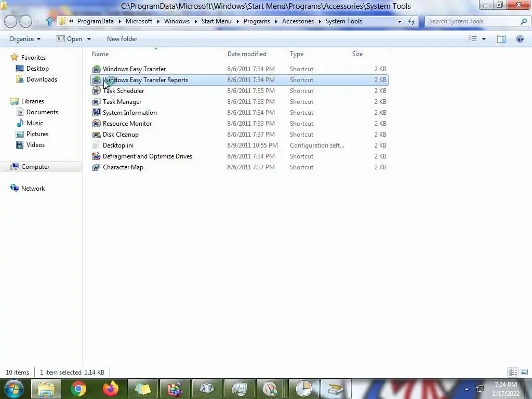This screenshot has width=532, height=399.
Task: Click the 8/9/2011 10:55 PM date cell
Action: [x=252, y=145]
